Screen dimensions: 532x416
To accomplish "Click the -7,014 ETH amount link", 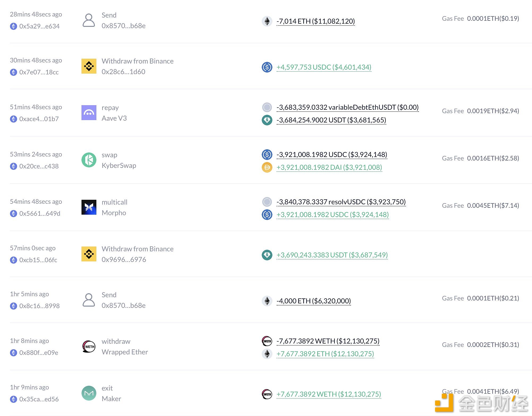I will pos(315,21).
